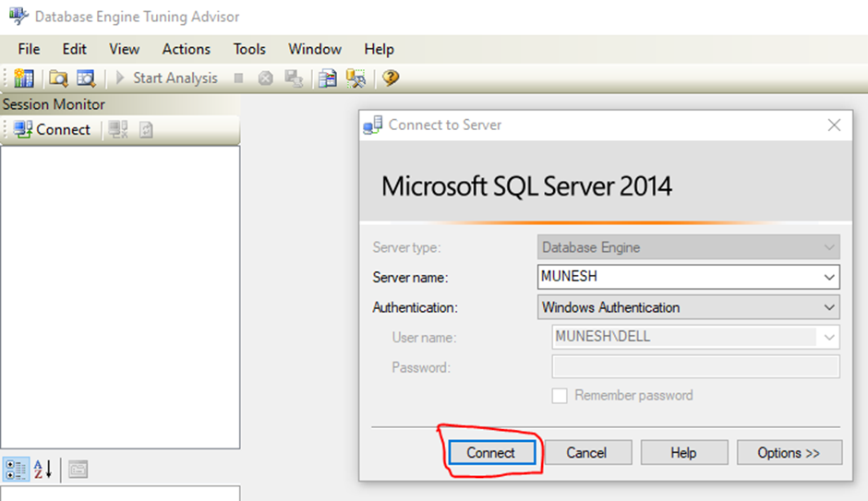868x501 pixels.
Task: Sort properties alphabetically with the A-Z icon
Action: point(43,470)
